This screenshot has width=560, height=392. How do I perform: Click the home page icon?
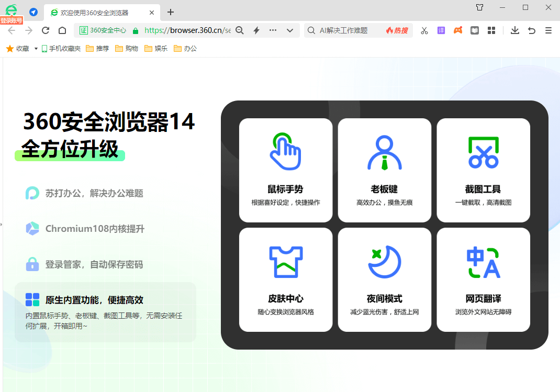coord(62,30)
